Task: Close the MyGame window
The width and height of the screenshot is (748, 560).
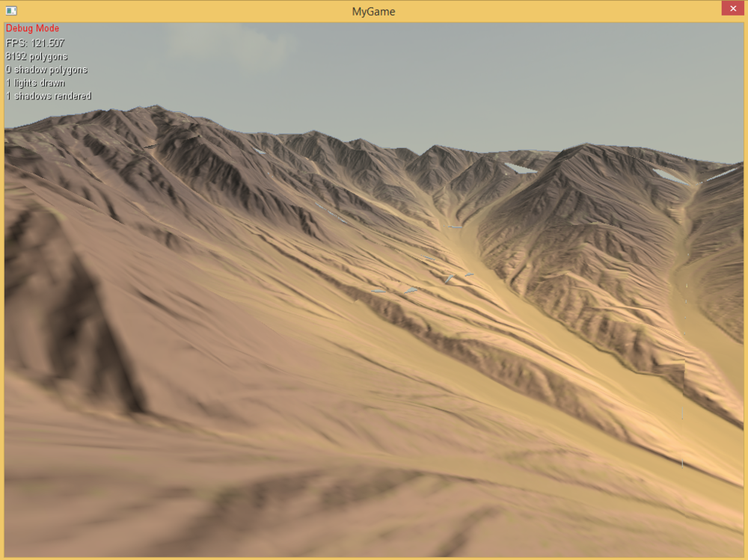Action: tap(732, 9)
